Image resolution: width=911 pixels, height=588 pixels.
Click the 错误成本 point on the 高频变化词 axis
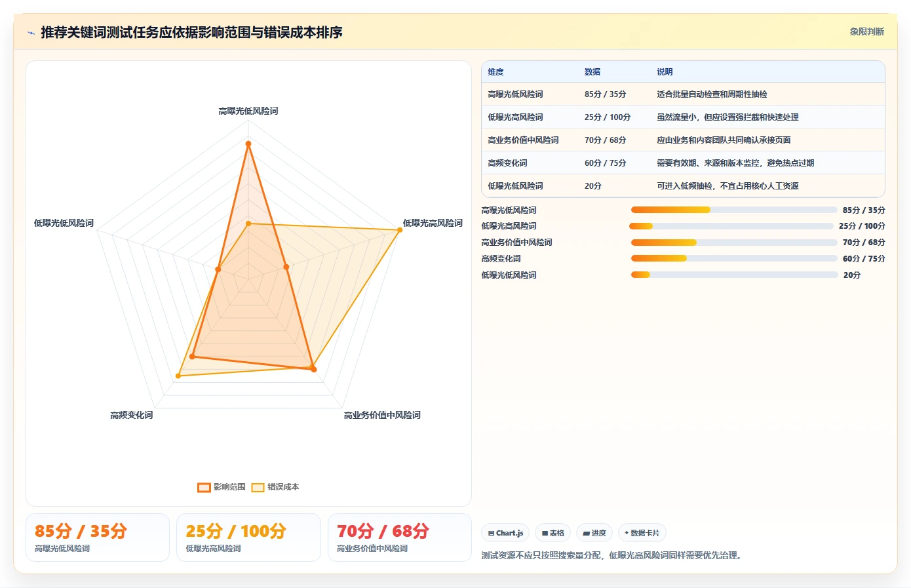tap(178, 376)
